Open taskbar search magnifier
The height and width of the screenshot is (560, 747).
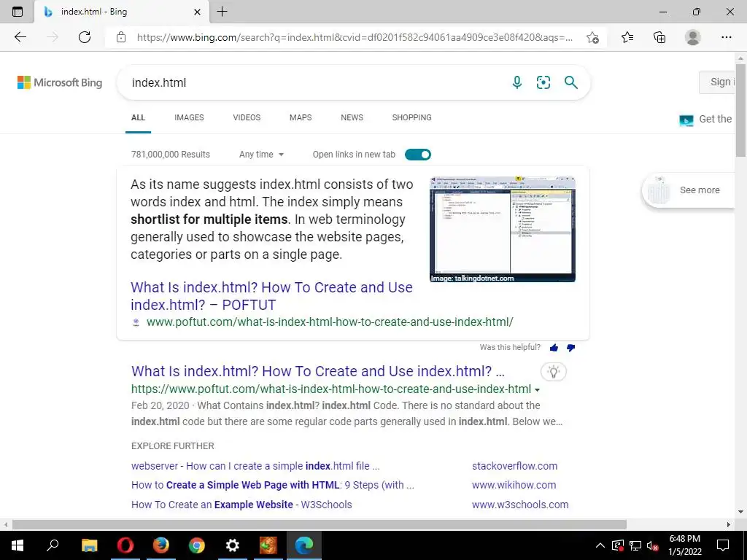click(x=53, y=545)
